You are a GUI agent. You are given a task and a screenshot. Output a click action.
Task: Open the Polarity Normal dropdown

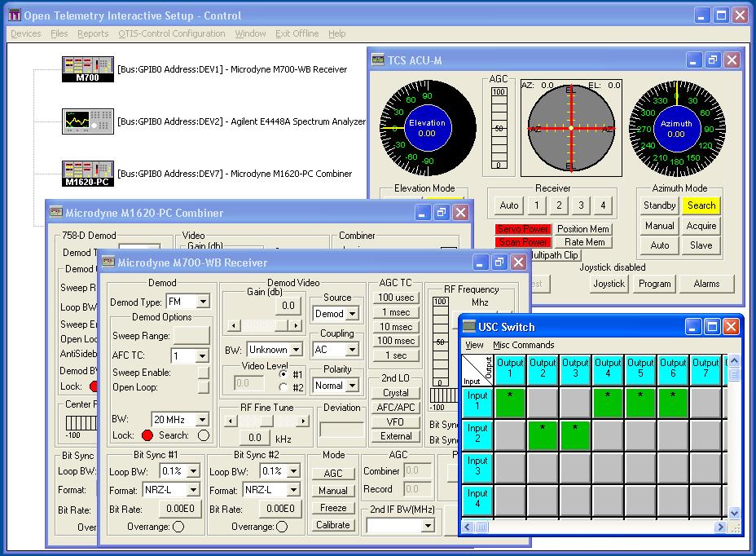pyautogui.click(x=353, y=385)
